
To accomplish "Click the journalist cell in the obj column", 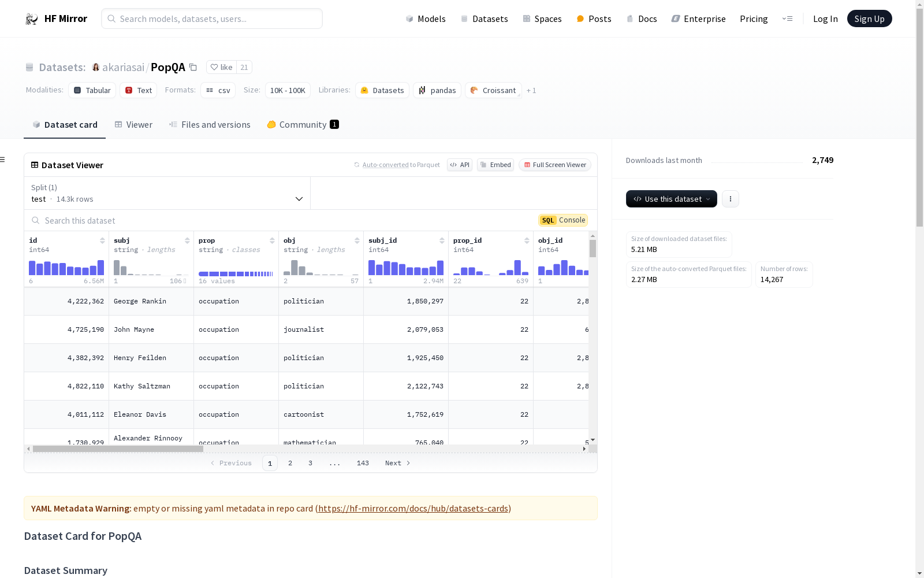I will tap(321, 329).
